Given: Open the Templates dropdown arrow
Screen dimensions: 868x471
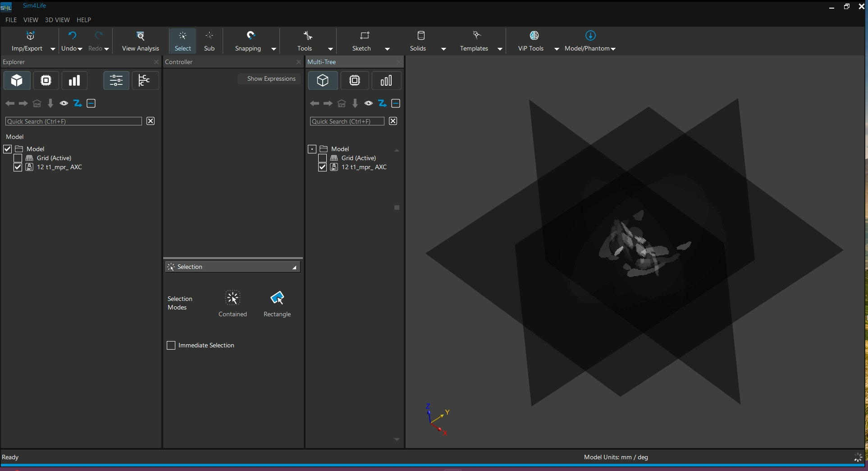Looking at the screenshot, I should coord(500,49).
